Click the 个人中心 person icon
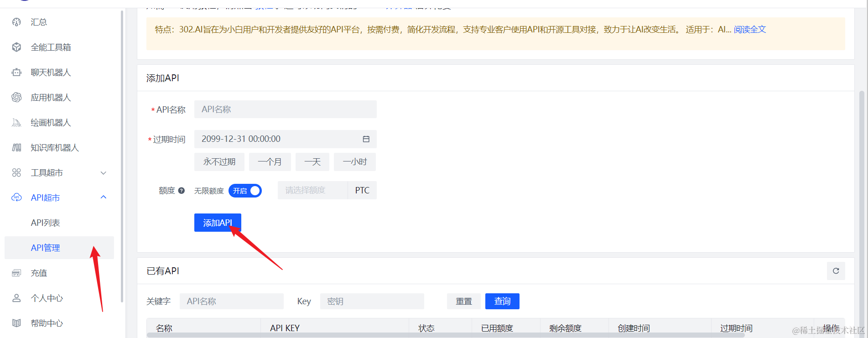Viewport: 868px width, 338px height. point(16,298)
